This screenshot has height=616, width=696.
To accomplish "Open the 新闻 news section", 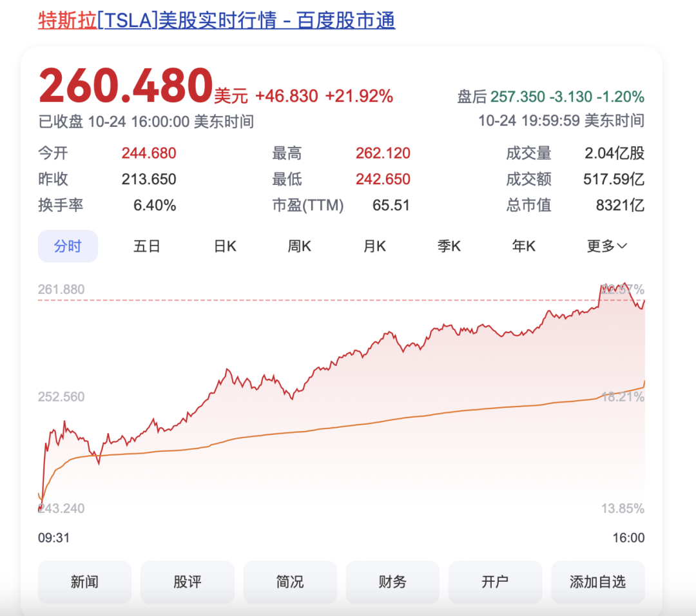I will tap(84, 582).
